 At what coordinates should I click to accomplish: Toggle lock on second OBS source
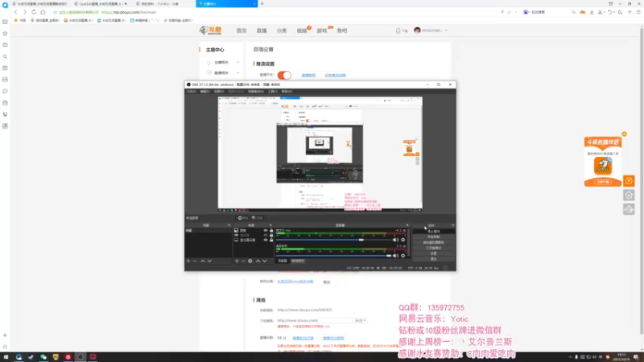(271, 235)
